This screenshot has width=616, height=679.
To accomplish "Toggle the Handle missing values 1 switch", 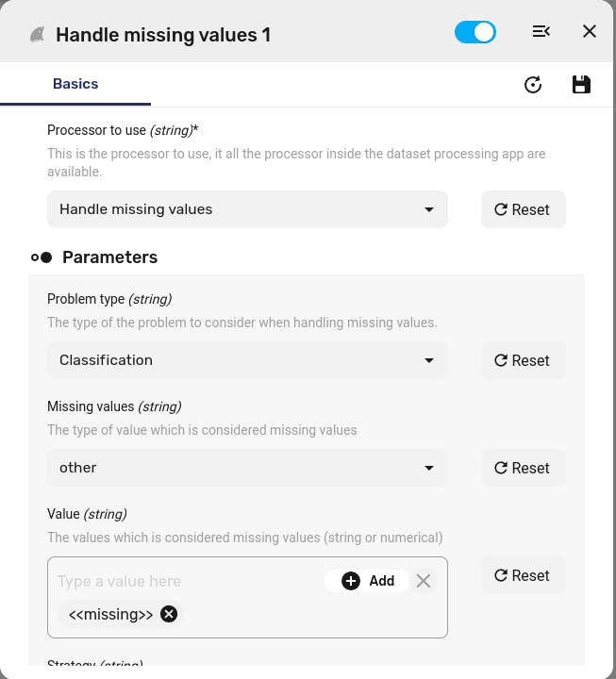I will pos(475,32).
